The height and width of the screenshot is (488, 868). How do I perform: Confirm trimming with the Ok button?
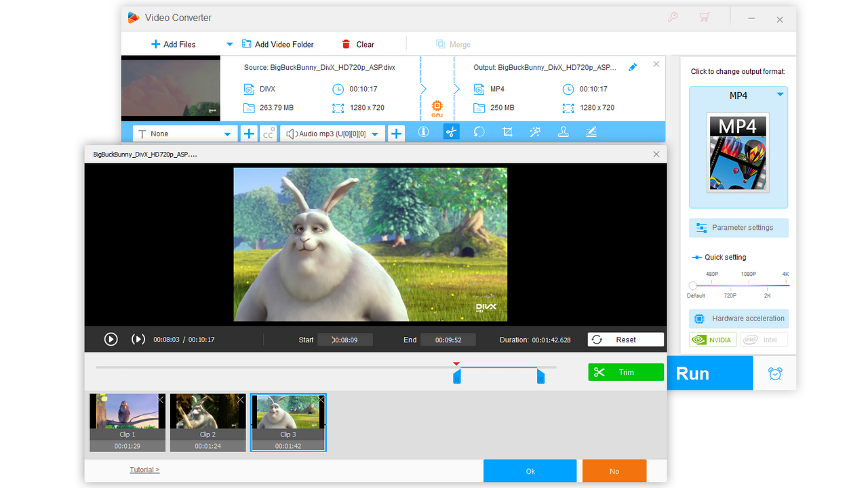coord(530,470)
